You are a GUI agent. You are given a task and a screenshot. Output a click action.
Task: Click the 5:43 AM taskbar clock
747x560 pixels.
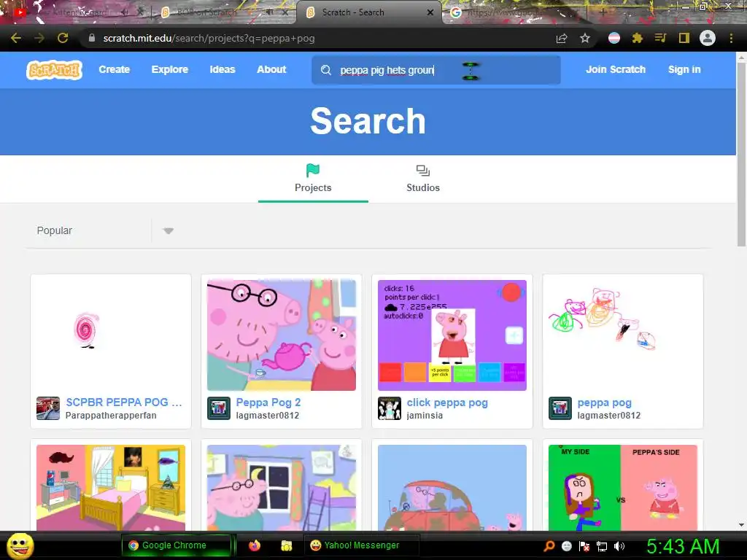(683, 547)
